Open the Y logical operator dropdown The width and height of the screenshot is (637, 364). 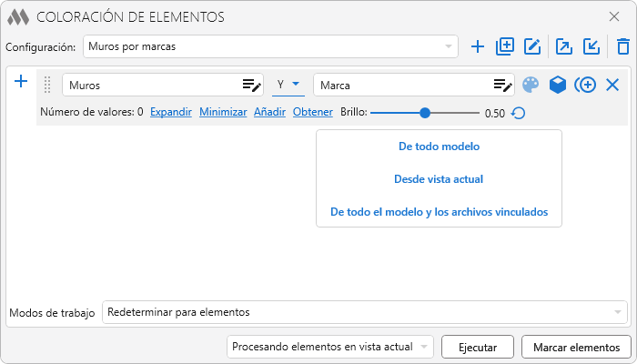[x=288, y=85]
